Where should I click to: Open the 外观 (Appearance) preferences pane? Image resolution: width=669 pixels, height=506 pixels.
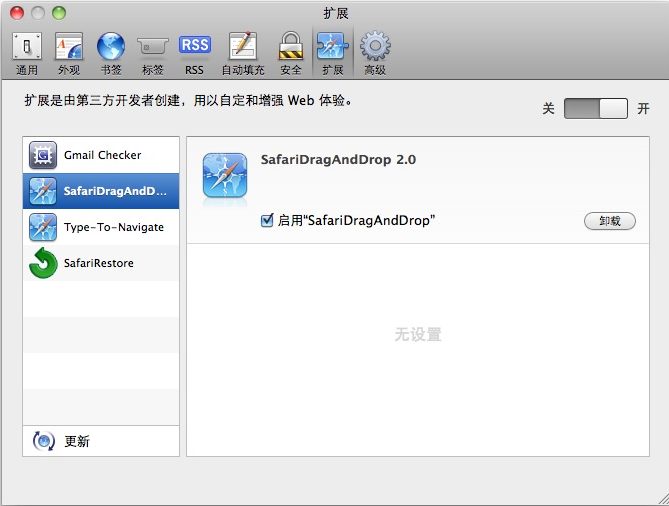69,53
